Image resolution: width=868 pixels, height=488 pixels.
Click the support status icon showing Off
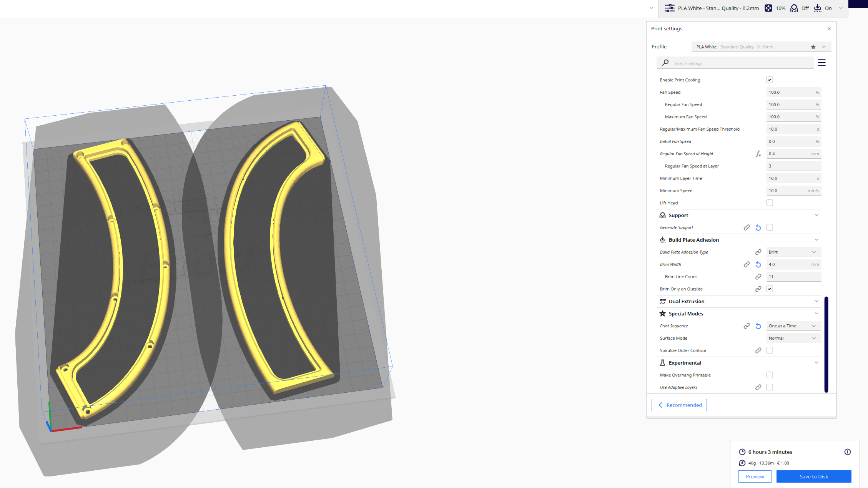coord(794,8)
